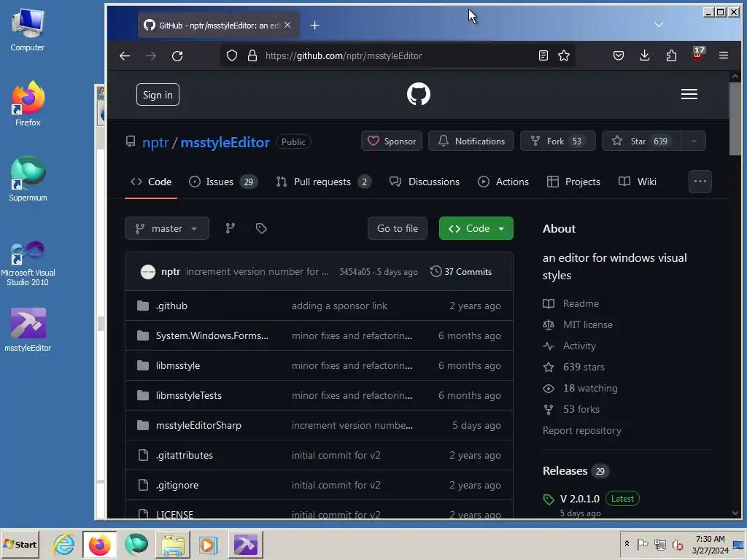This screenshot has height=560, width=747.
Task: Click nptr's avatar in commit row
Action: click(x=147, y=272)
